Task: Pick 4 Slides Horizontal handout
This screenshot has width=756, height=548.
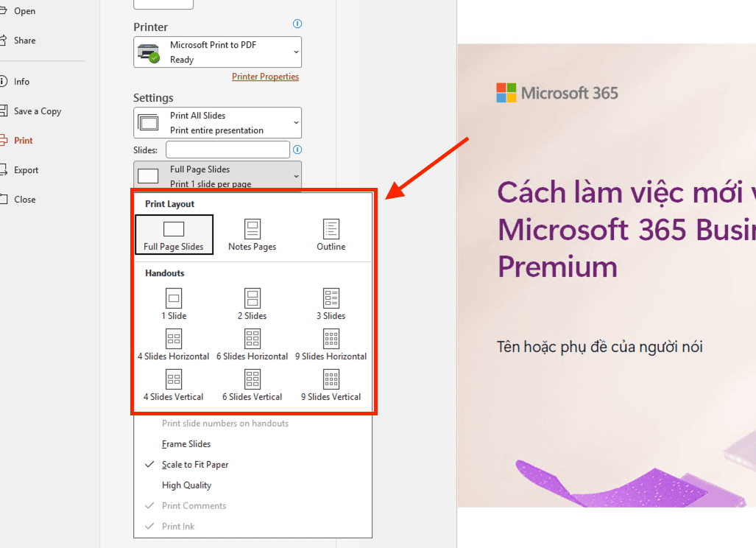Action: click(174, 345)
